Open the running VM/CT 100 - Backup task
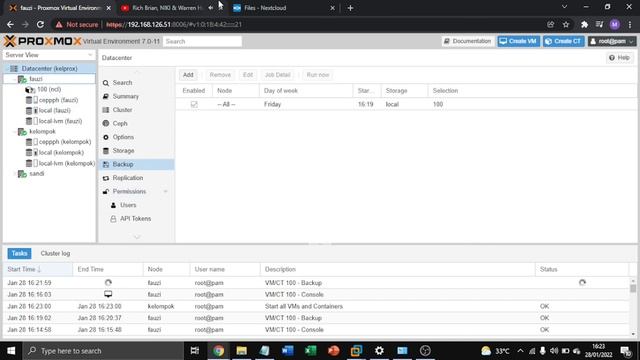This screenshot has width=640, height=360. click(x=316, y=283)
